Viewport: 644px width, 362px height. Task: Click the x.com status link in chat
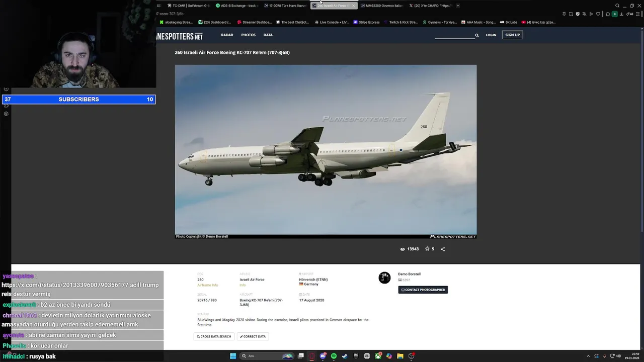[65, 285]
